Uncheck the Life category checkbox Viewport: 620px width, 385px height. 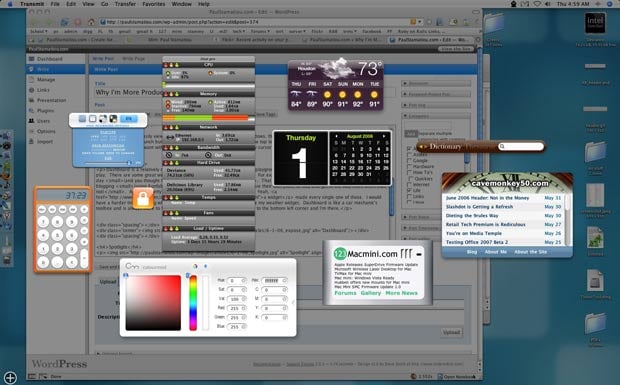pyautogui.click(x=410, y=190)
